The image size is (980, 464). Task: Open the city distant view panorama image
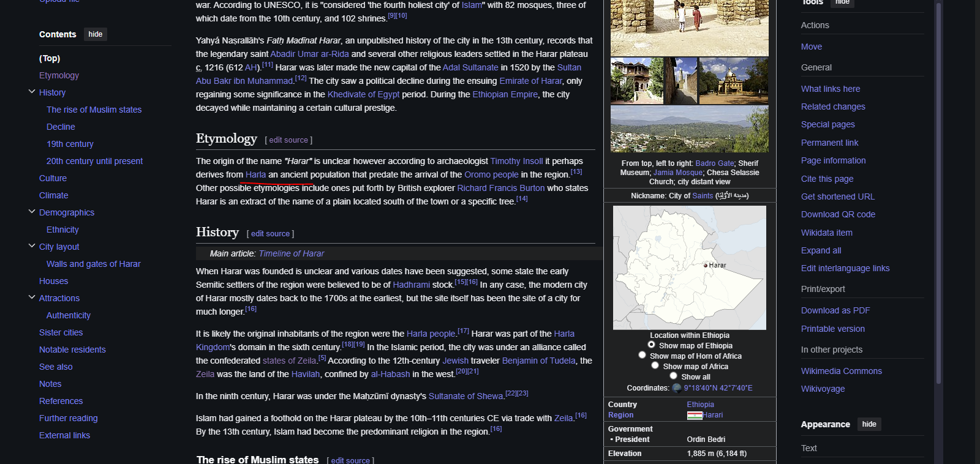(x=689, y=129)
